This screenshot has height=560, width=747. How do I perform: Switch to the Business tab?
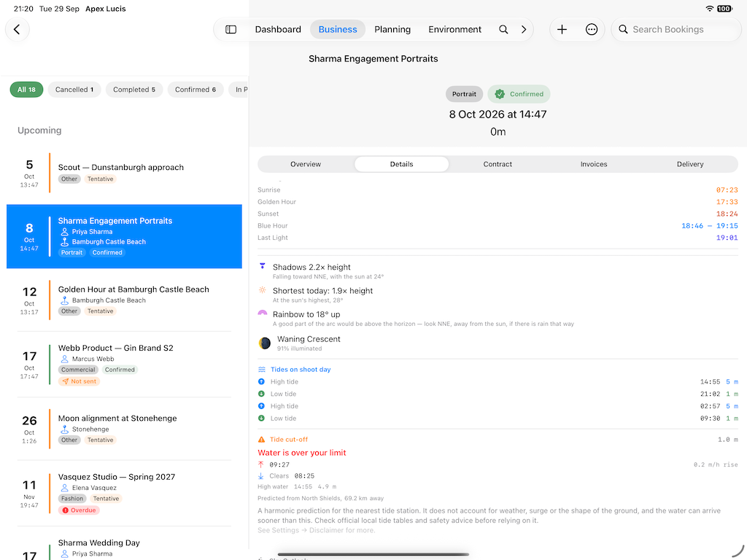click(x=338, y=29)
